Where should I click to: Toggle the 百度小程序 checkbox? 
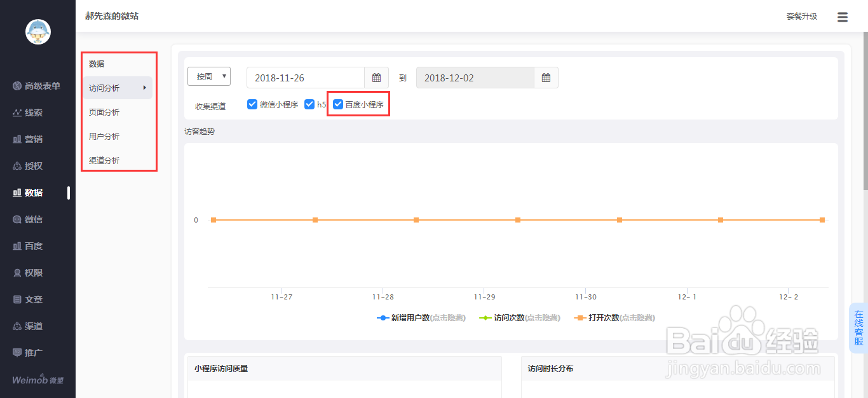(337, 104)
